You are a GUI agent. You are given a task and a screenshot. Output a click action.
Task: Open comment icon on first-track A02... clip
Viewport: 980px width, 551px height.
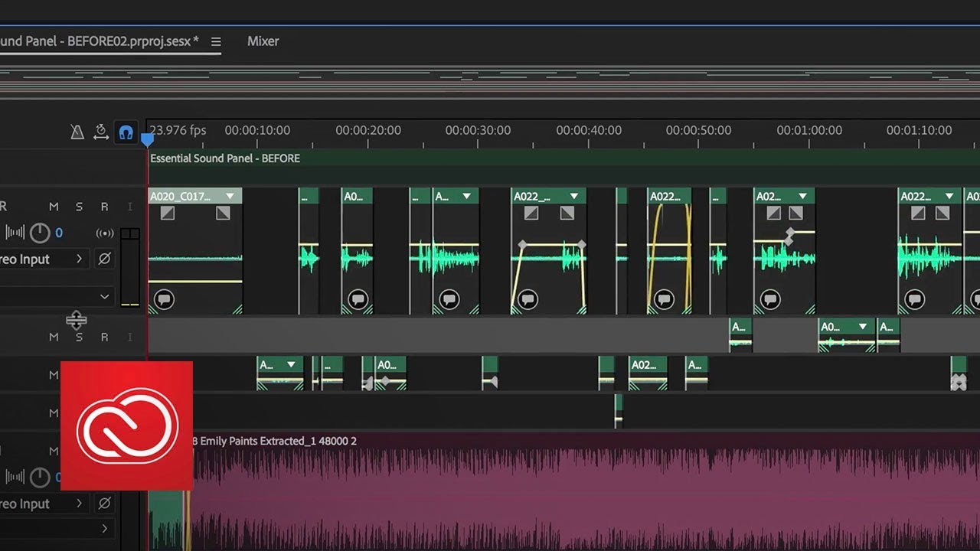coord(770,299)
